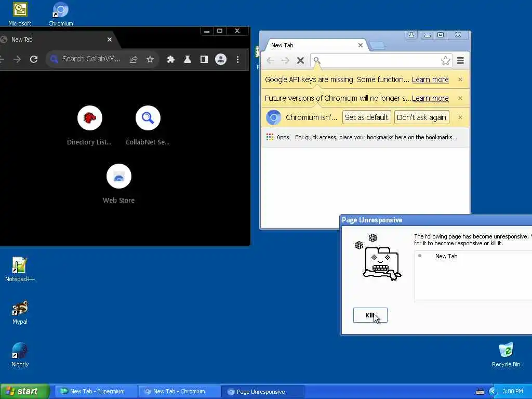This screenshot has height=399, width=532.
Task: Click forward arrow in Supermium toolbar
Action: point(17,59)
